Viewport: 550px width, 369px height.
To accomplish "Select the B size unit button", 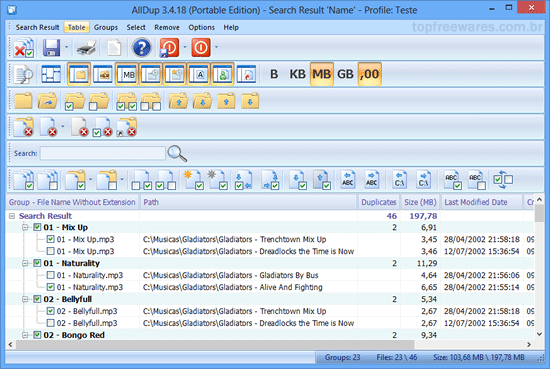I will (x=274, y=74).
